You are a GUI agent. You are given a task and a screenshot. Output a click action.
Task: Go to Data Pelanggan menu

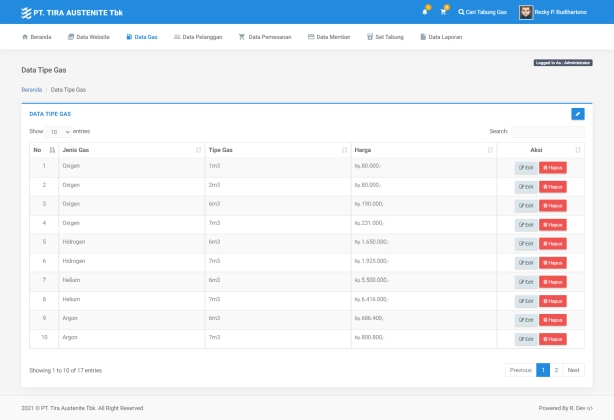pos(200,36)
